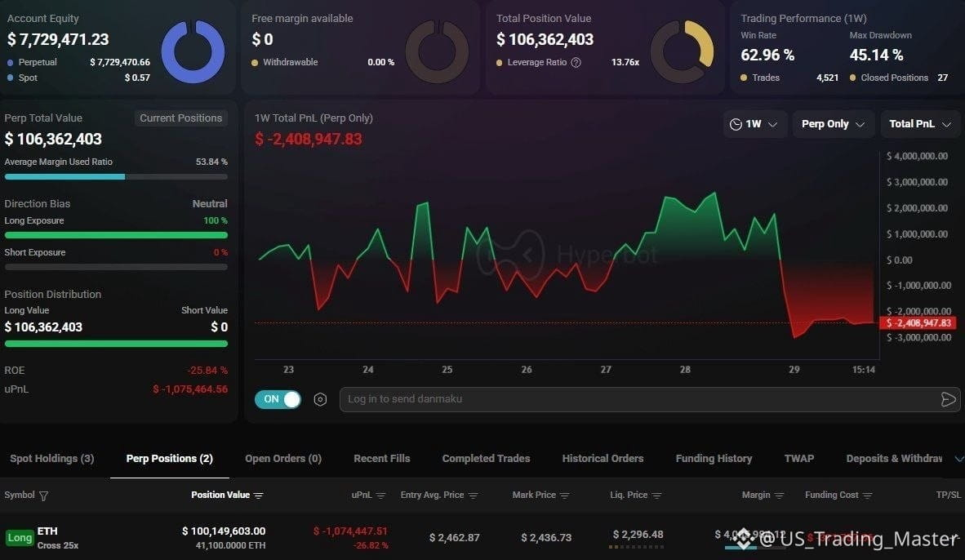Image resolution: width=965 pixels, height=560 pixels.
Task: Click the Mark Price sort icon
Action: [x=565, y=496]
